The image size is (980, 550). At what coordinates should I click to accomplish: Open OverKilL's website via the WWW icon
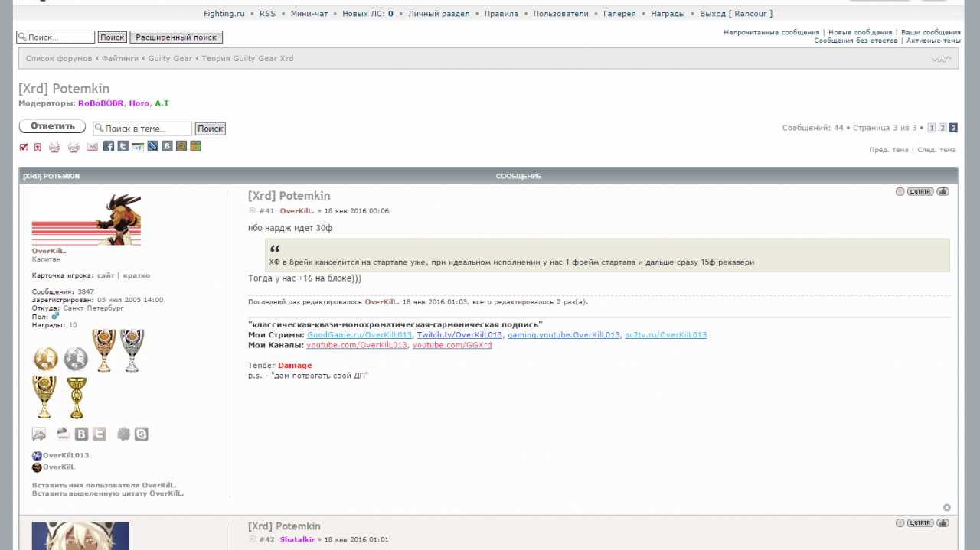pos(63,434)
